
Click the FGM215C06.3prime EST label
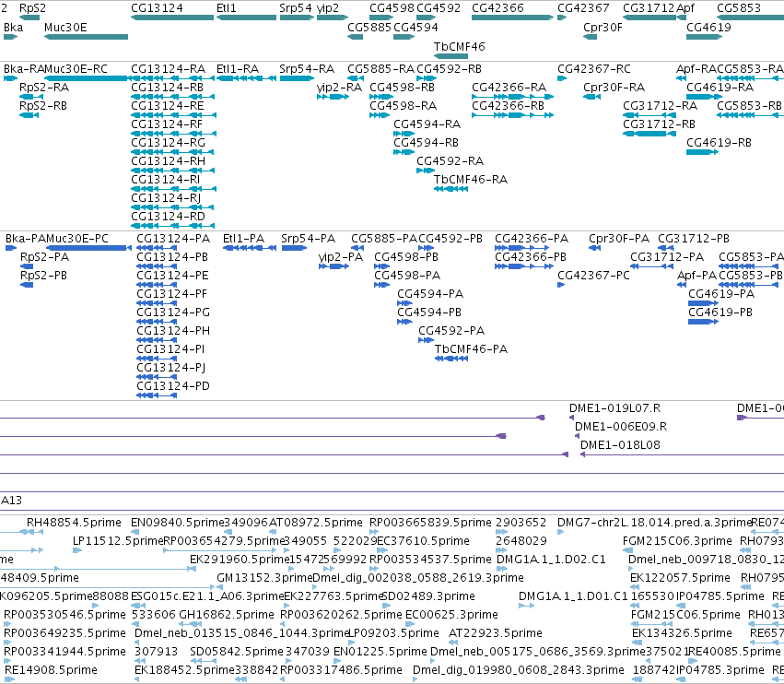tap(675, 541)
